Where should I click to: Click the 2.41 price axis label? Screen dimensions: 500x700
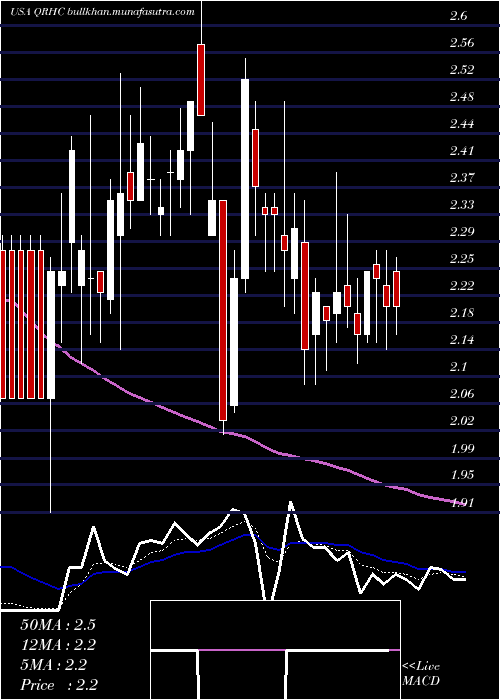(x=462, y=150)
